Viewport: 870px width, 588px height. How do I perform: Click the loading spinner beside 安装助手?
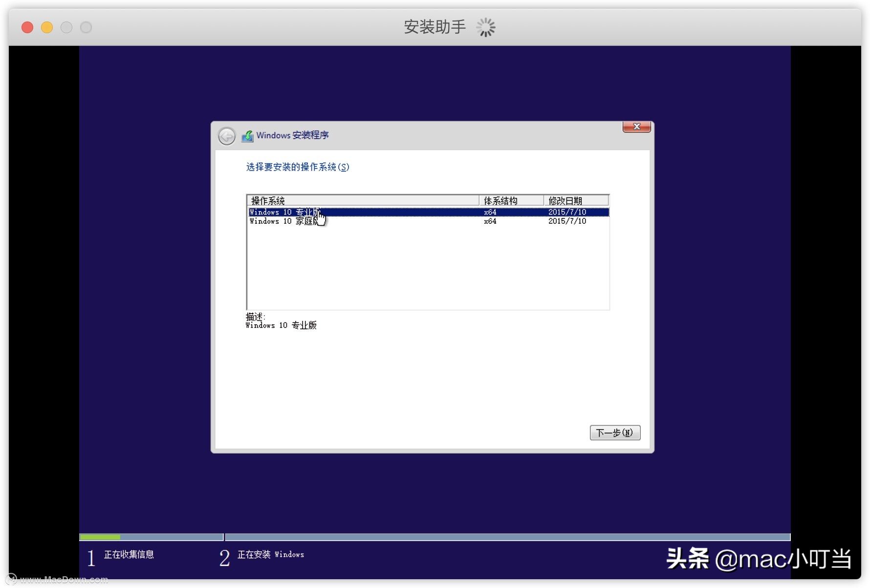[486, 27]
